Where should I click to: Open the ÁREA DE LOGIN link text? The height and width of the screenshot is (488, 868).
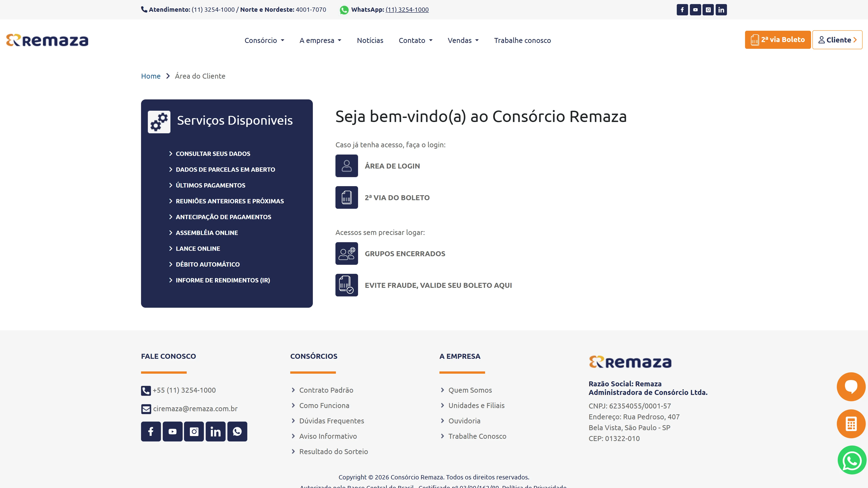tap(392, 166)
